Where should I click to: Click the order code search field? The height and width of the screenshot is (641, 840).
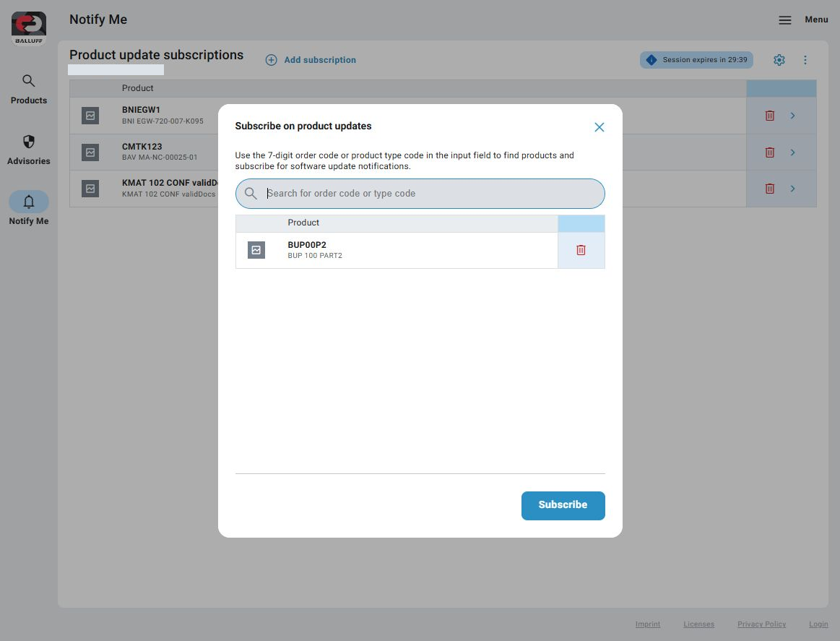[x=420, y=194]
